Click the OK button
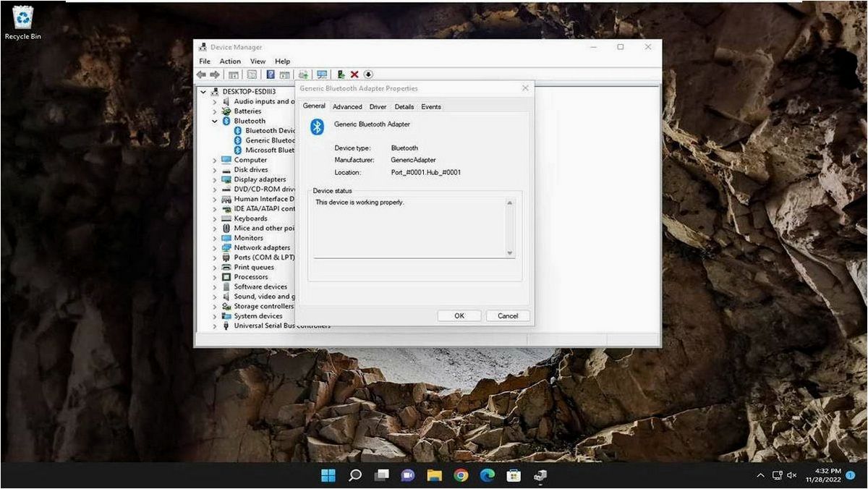The width and height of the screenshot is (868, 489). (459, 315)
